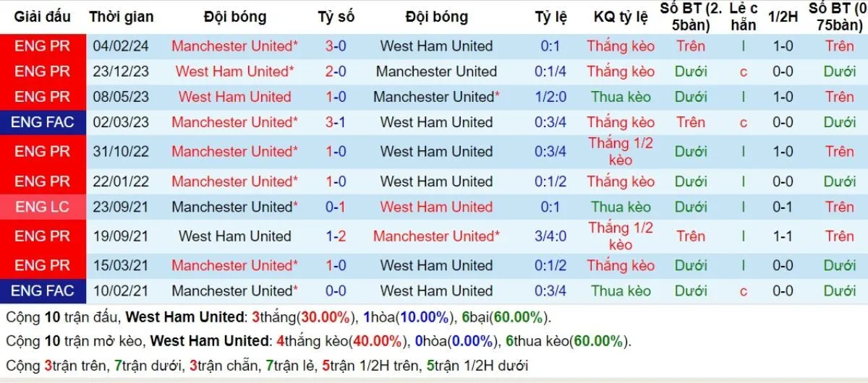
Task: Open the ENG LC league badge
Action: pyautogui.click(x=43, y=207)
